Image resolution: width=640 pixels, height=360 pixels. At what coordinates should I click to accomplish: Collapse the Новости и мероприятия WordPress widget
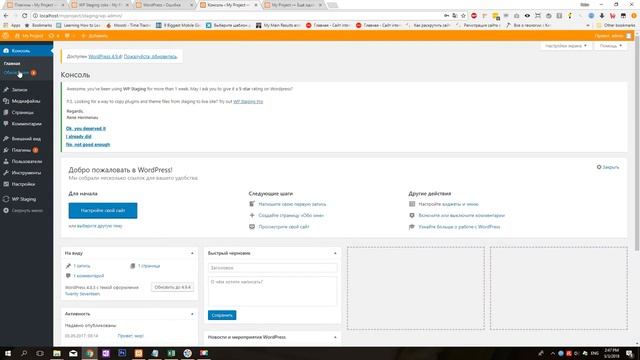point(335,337)
